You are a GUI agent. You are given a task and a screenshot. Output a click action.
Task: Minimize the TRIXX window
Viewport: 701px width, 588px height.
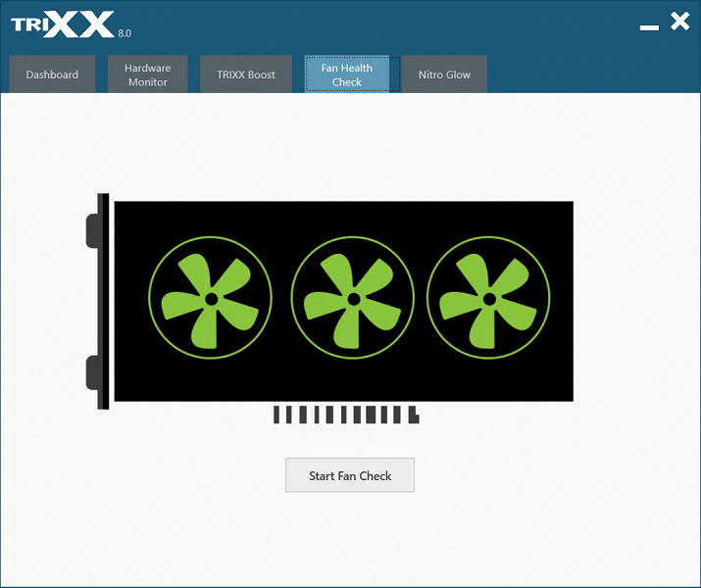pos(649,27)
